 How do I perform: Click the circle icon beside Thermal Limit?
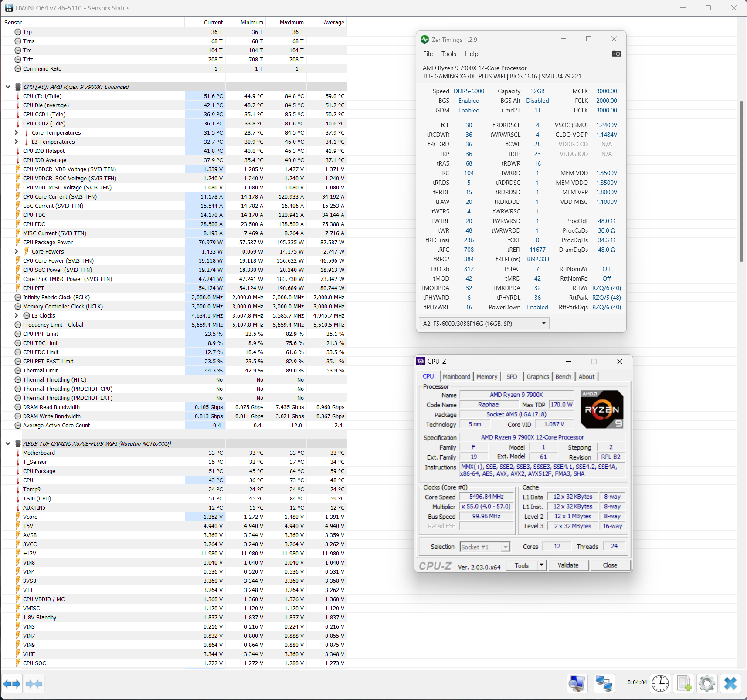[x=18, y=371]
